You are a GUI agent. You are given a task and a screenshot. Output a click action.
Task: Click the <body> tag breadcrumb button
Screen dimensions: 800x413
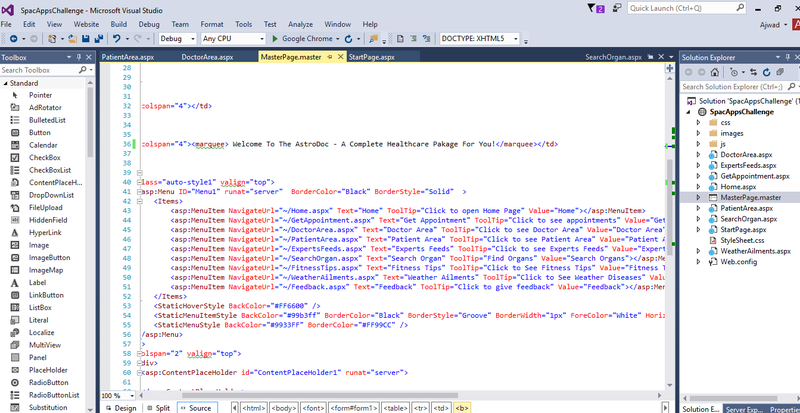(284, 407)
